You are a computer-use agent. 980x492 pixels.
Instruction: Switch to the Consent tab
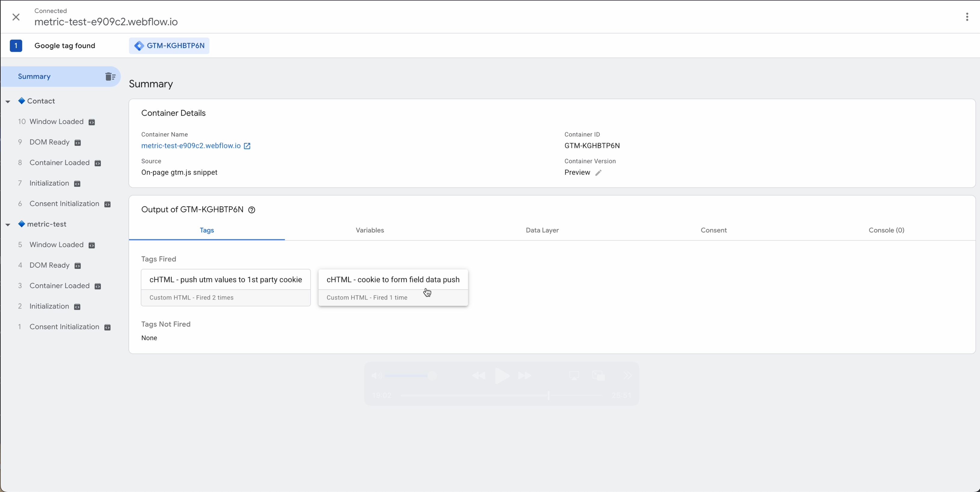(714, 230)
